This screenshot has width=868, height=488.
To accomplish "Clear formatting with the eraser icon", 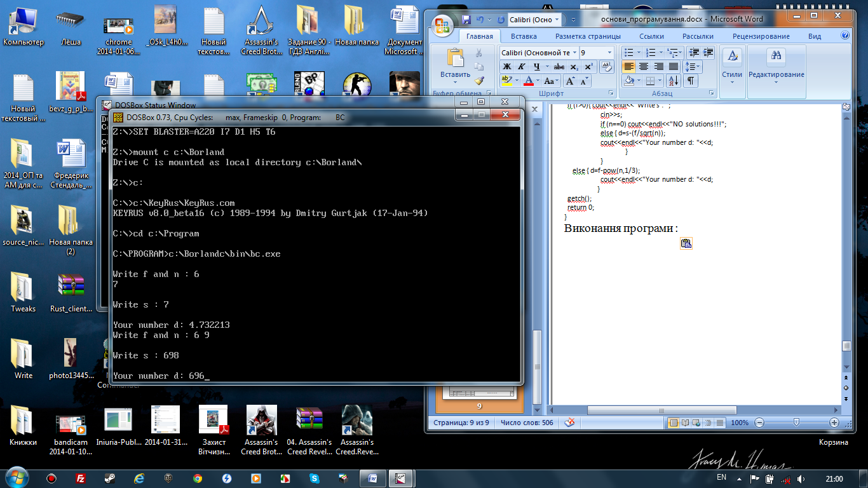I will point(607,67).
